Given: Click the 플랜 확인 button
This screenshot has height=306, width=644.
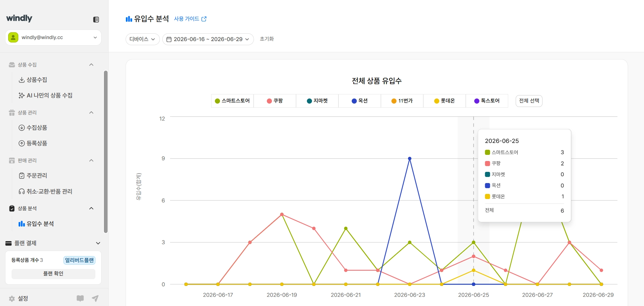Looking at the screenshot, I should point(53,274).
